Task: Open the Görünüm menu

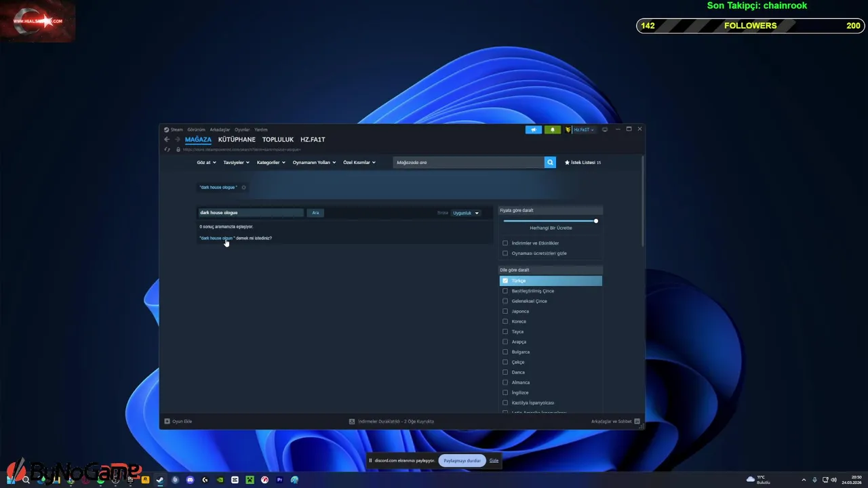Action: (196, 129)
